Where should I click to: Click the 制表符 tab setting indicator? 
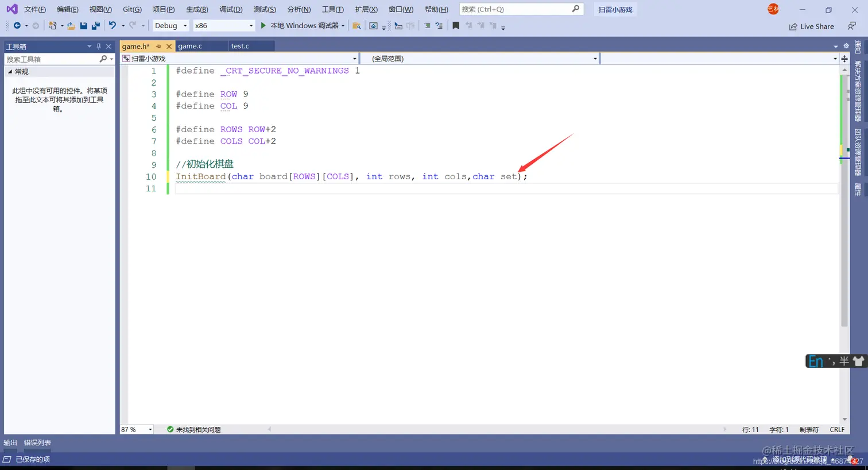click(809, 429)
